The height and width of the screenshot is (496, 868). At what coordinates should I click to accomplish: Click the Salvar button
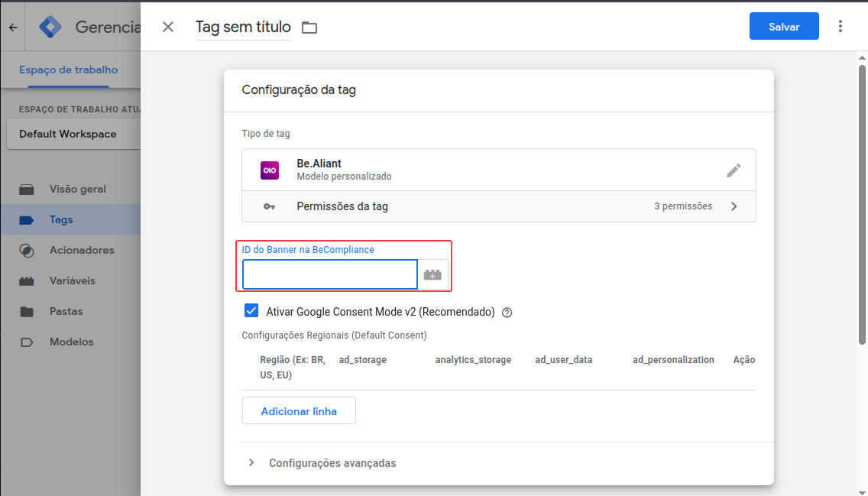[x=784, y=27]
